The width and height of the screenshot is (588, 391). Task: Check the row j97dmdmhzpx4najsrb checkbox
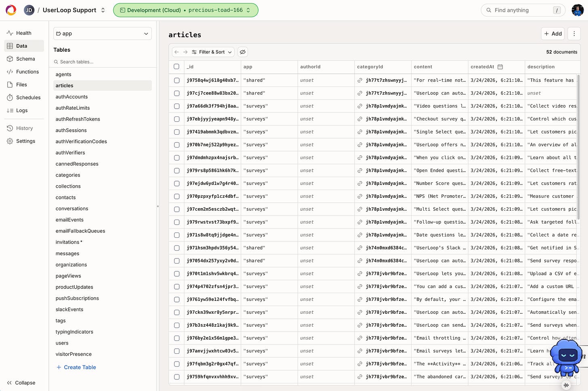click(176, 158)
